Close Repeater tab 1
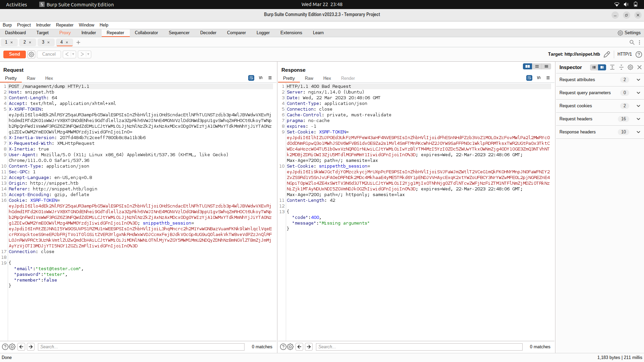644x362 pixels. coord(12,42)
